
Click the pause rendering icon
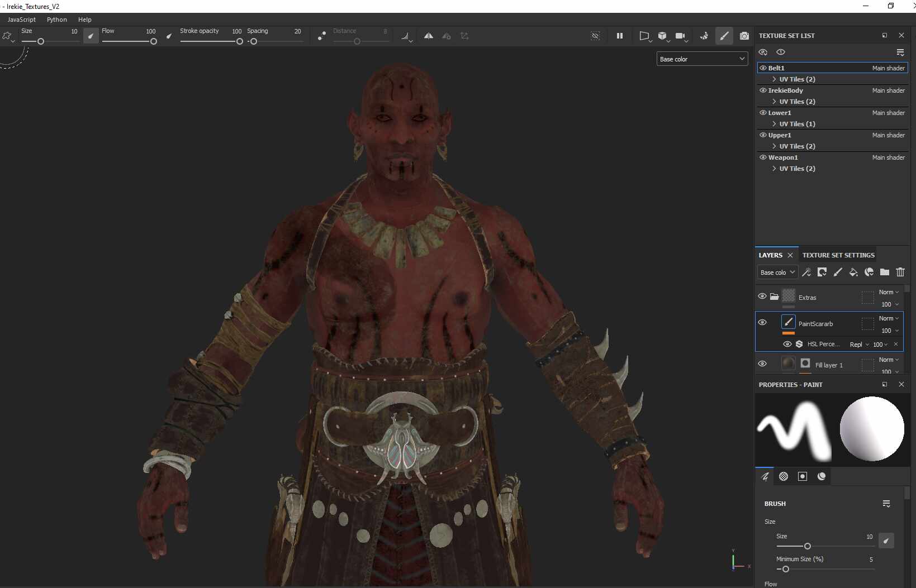(x=619, y=36)
